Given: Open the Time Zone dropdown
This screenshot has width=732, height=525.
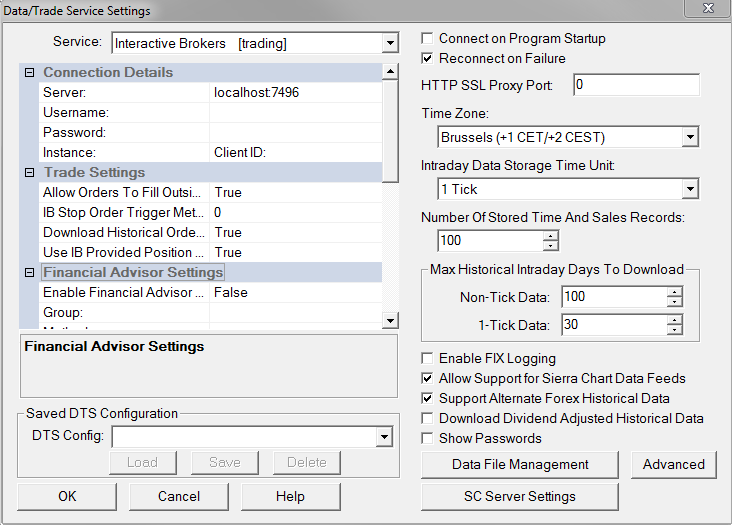Looking at the screenshot, I should click(689, 137).
